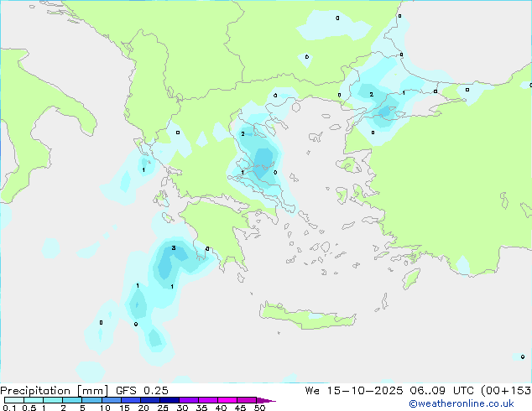Screen dimensions: 532x411
Task: Pick the 45–50 mm legend color swatch
Action: coord(247,400)
